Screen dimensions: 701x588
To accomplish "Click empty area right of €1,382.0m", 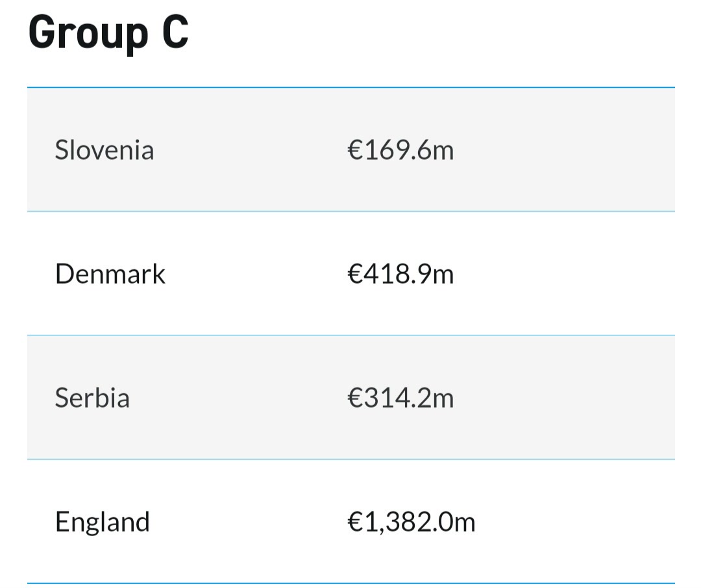I will pos(575,522).
